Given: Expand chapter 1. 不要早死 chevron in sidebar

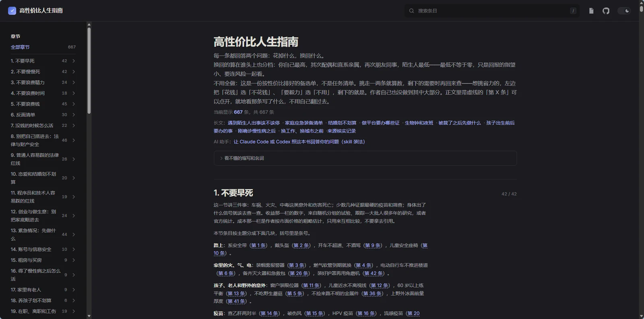Looking at the screenshot, I should 74,61.
